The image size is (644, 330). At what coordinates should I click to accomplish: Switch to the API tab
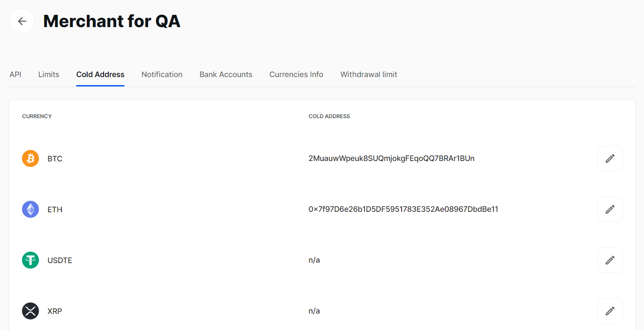tap(15, 75)
